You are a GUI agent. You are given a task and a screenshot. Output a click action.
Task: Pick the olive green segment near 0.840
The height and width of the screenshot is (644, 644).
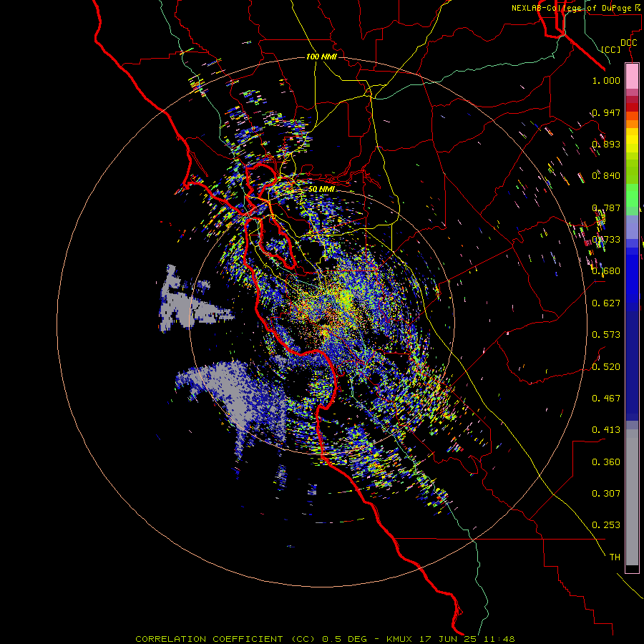click(632, 171)
